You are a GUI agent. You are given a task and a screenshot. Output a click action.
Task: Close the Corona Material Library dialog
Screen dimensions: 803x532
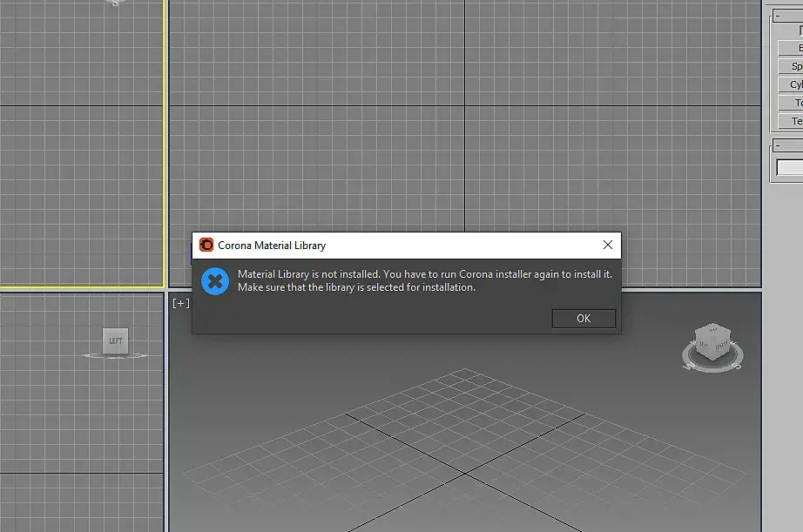click(607, 245)
